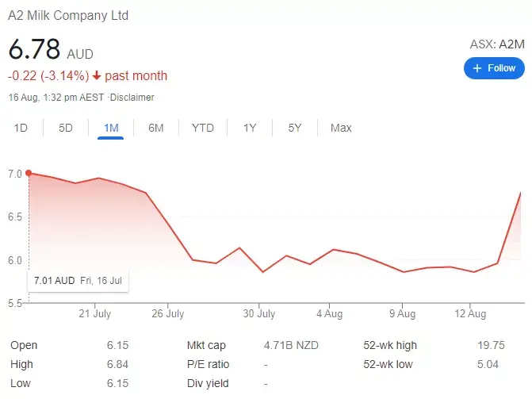The image size is (532, 399).
Task: Click the red dot marker on the chart
Action: coord(29,173)
